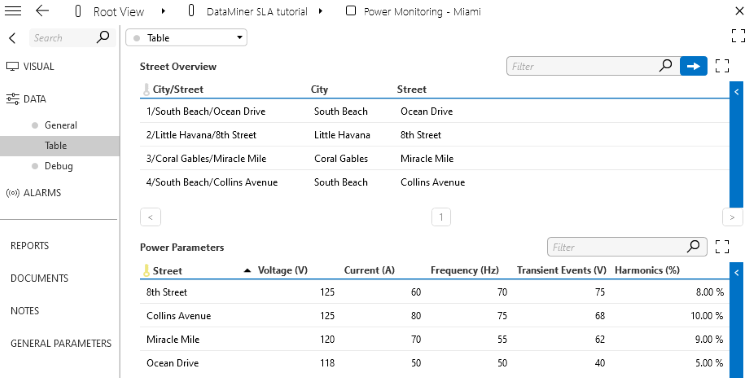The height and width of the screenshot is (378, 750).
Task: Click the Little Havana city cell
Action: tap(342, 135)
